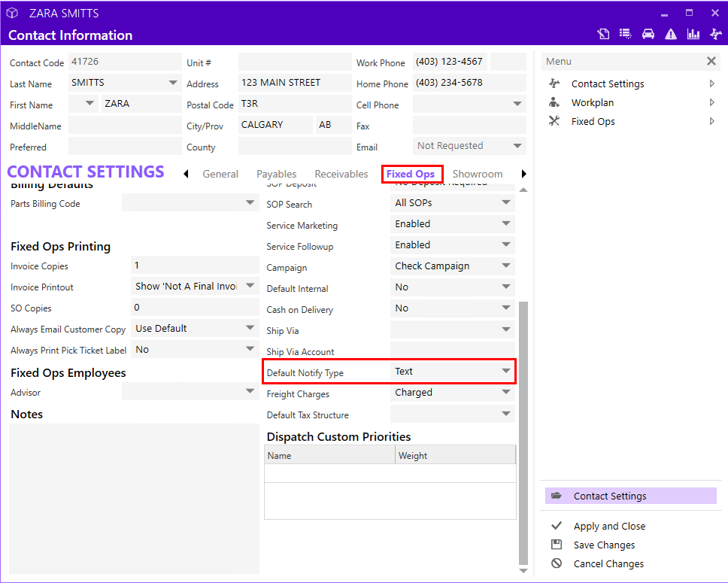Switch to the General tab

click(x=220, y=174)
